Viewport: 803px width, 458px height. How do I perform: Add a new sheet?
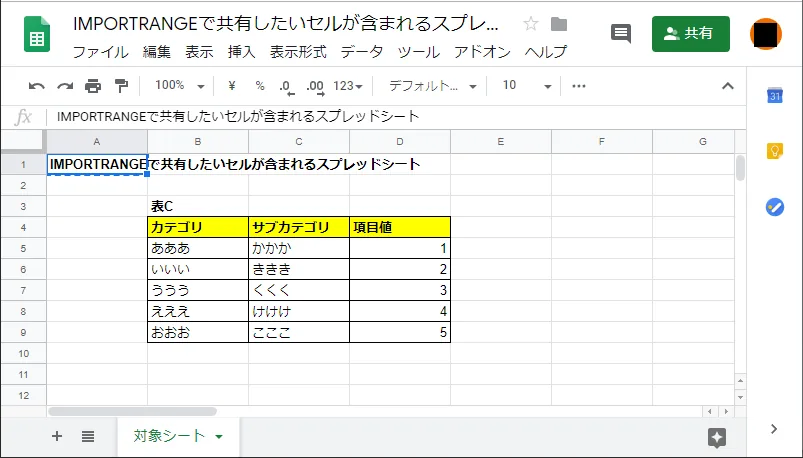[57, 436]
